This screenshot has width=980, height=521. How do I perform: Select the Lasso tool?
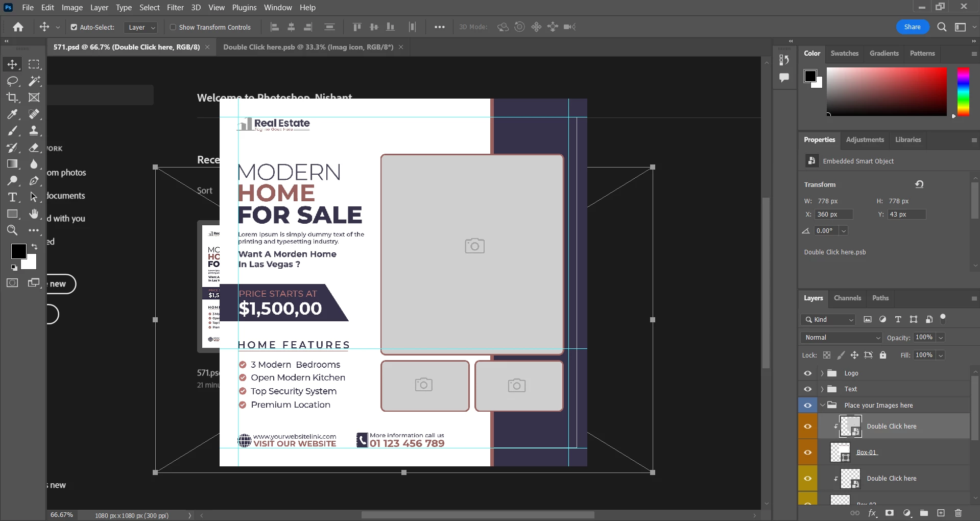tap(12, 81)
